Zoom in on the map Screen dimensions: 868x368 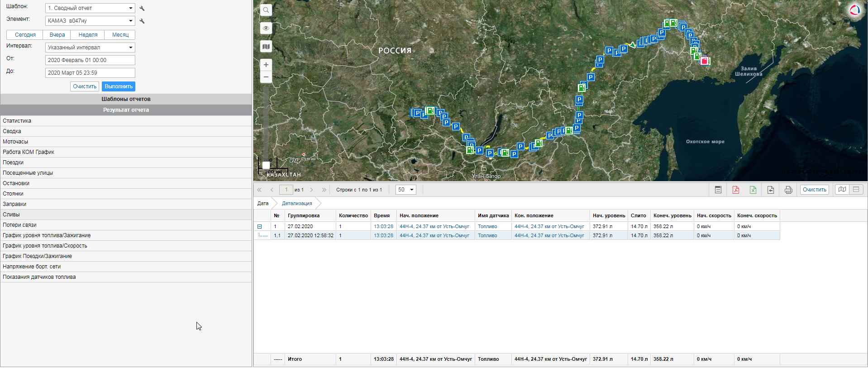(266, 65)
